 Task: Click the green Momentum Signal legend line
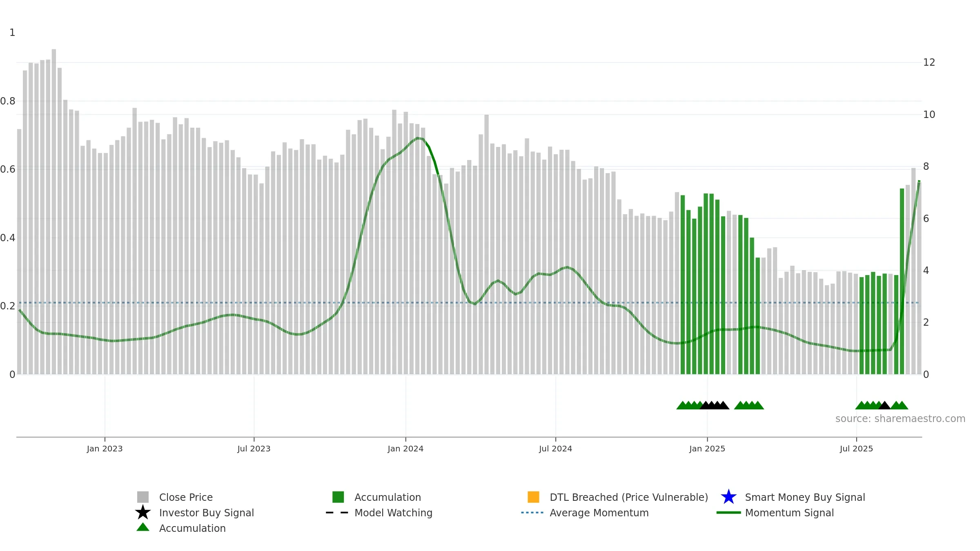point(728,513)
